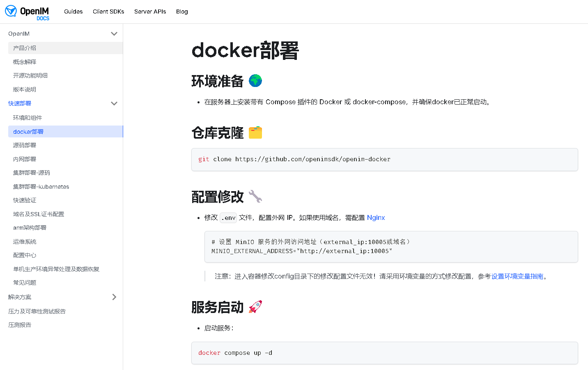The height and width of the screenshot is (370, 588).
Task: Click the rocket emoji beside 服务启动
Action: [x=255, y=307]
